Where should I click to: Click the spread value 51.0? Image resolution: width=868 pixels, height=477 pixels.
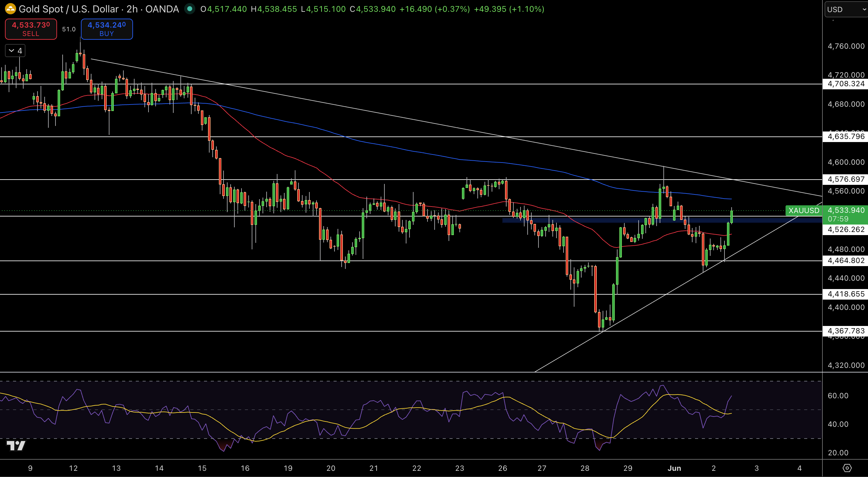(x=69, y=29)
